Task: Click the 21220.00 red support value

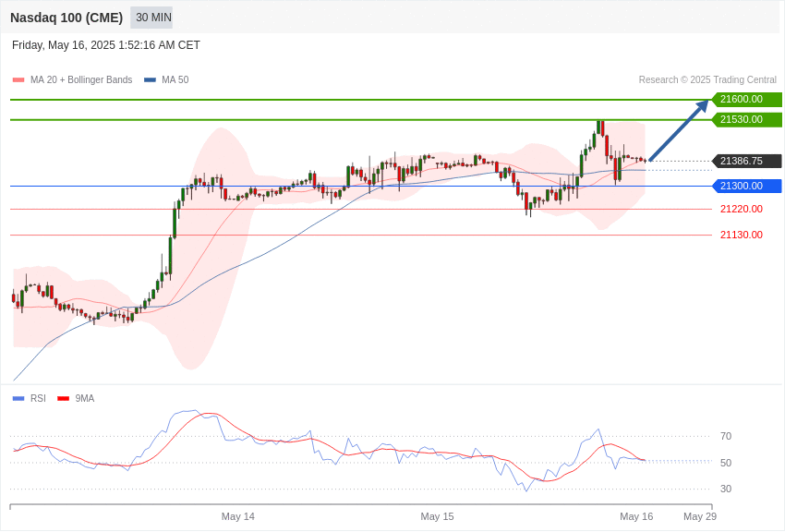Action: (x=742, y=209)
